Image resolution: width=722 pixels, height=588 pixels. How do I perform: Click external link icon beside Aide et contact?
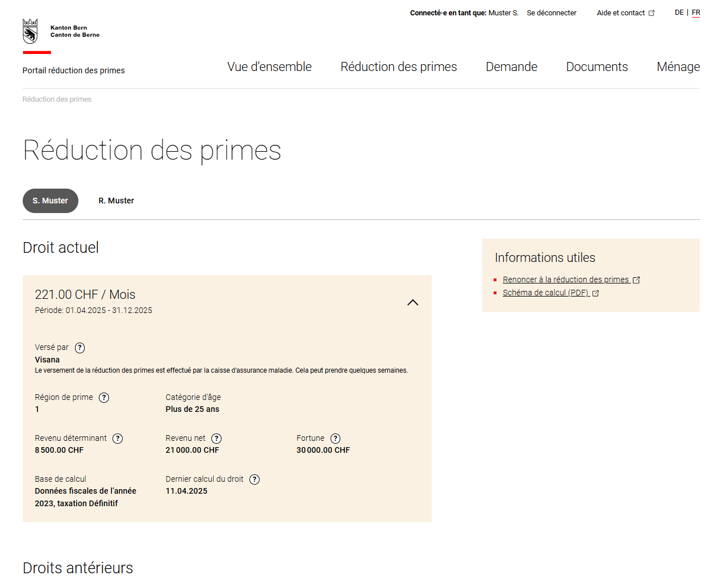652,13
